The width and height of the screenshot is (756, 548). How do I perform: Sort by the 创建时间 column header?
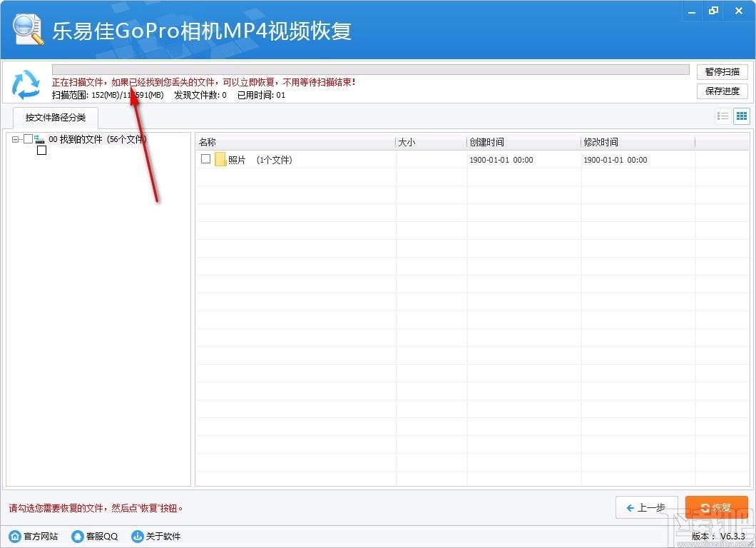tap(524, 142)
